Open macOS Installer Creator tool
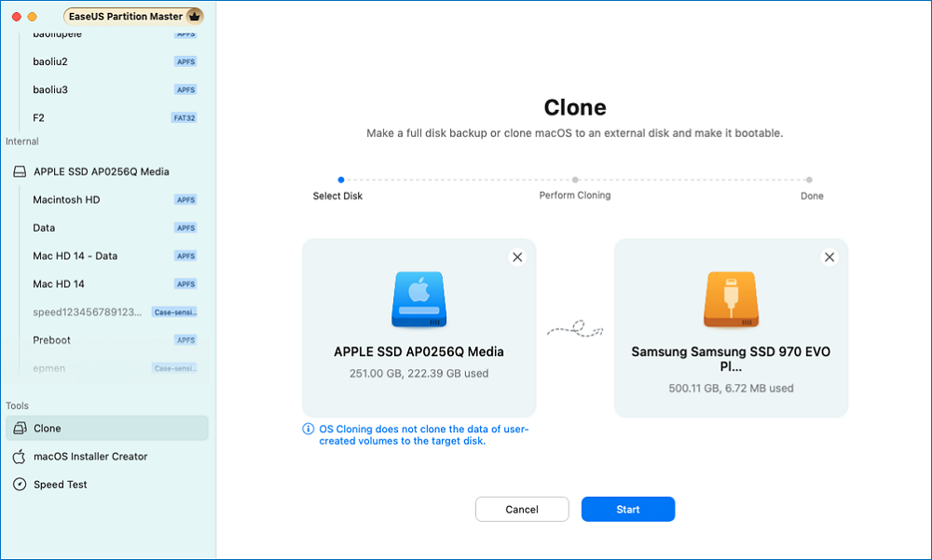 pyautogui.click(x=107, y=457)
